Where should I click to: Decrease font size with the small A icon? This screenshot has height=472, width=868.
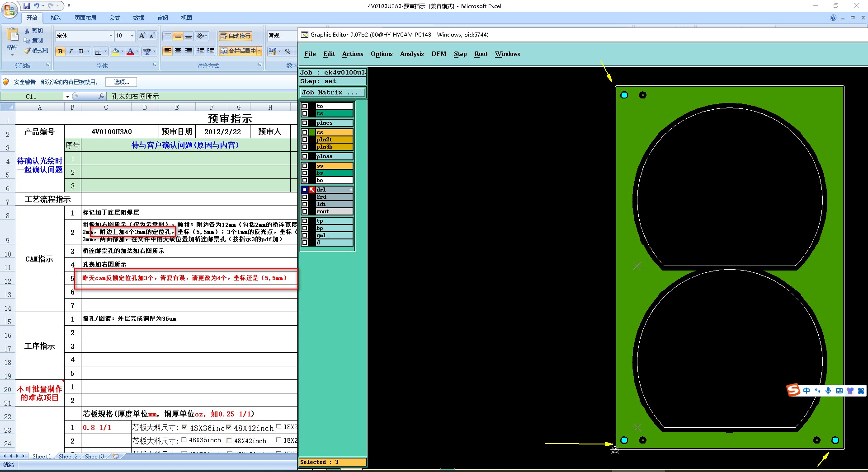pos(152,36)
